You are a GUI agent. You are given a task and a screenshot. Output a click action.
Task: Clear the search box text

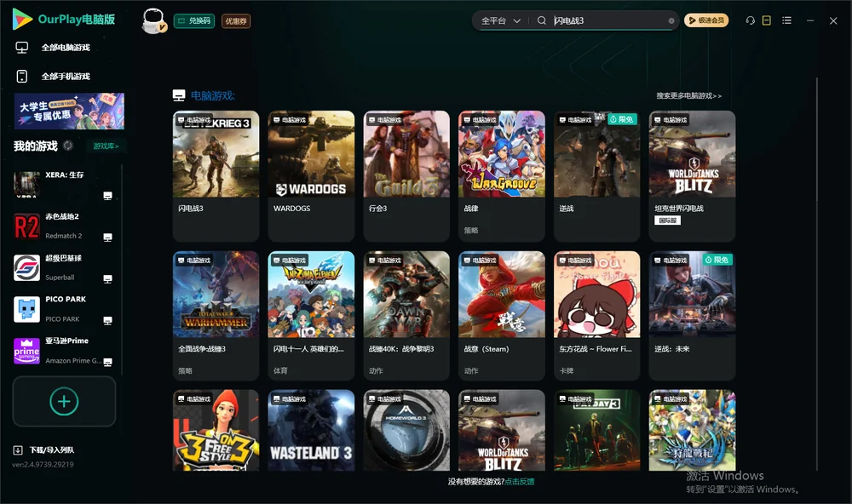click(671, 21)
